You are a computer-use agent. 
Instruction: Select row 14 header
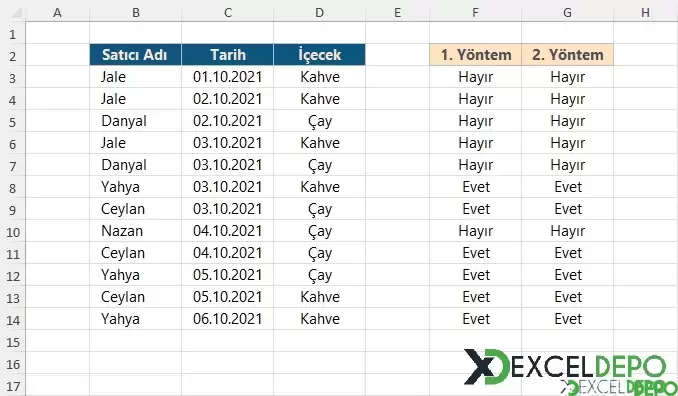tap(13, 320)
